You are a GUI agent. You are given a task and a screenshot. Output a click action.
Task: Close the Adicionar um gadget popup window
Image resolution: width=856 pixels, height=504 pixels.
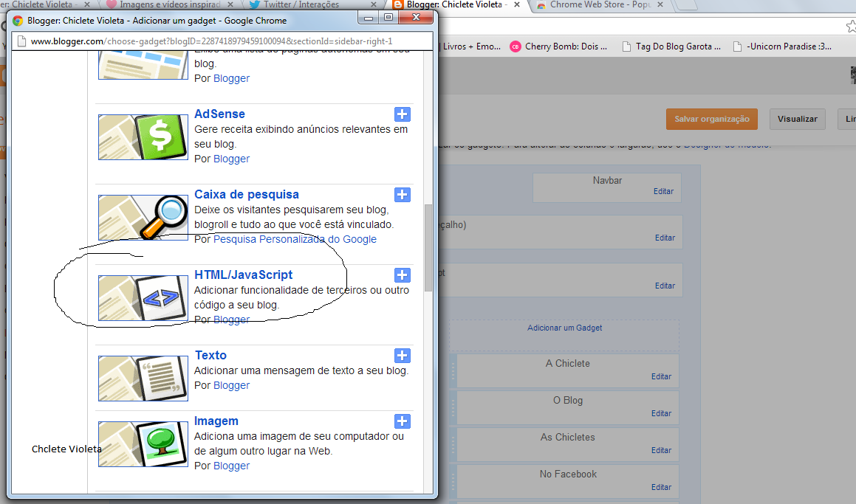pyautogui.click(x=415, y=18)
